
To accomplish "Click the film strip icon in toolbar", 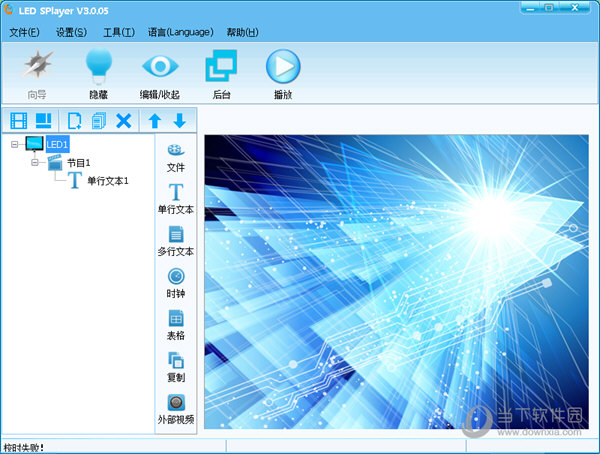I will (18, 121).
